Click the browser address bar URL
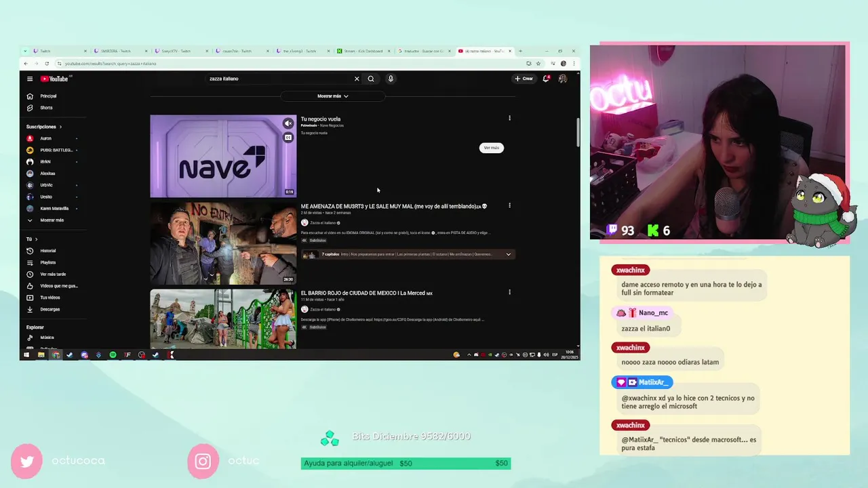 click(111, 64)
